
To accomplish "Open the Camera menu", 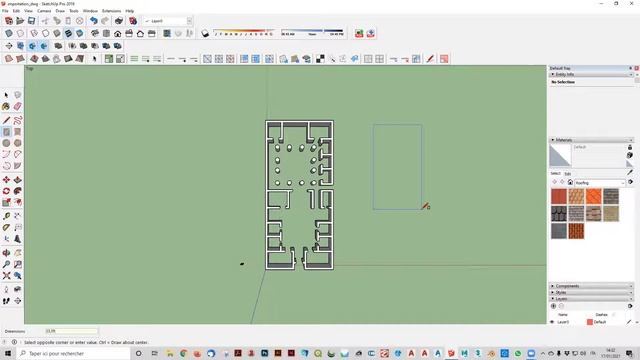I will 44,11.
